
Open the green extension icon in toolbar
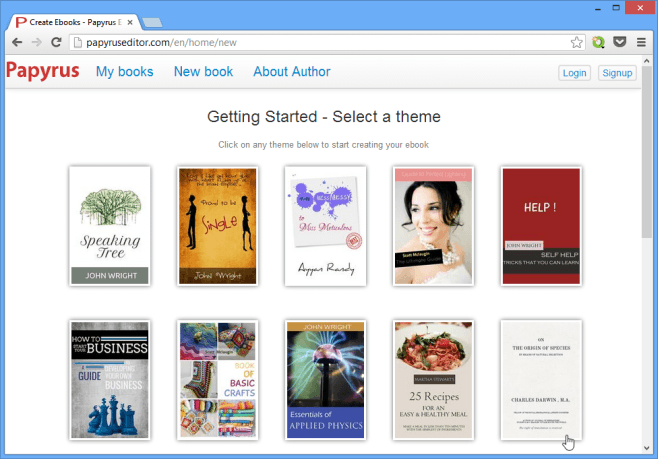[x=598, y=42]
